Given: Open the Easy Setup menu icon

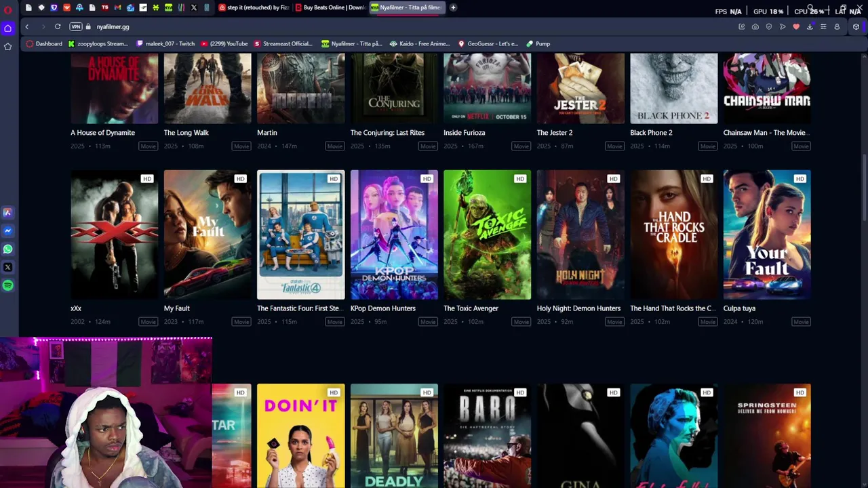Looking at the screenshot, I should tap(823, 26).
